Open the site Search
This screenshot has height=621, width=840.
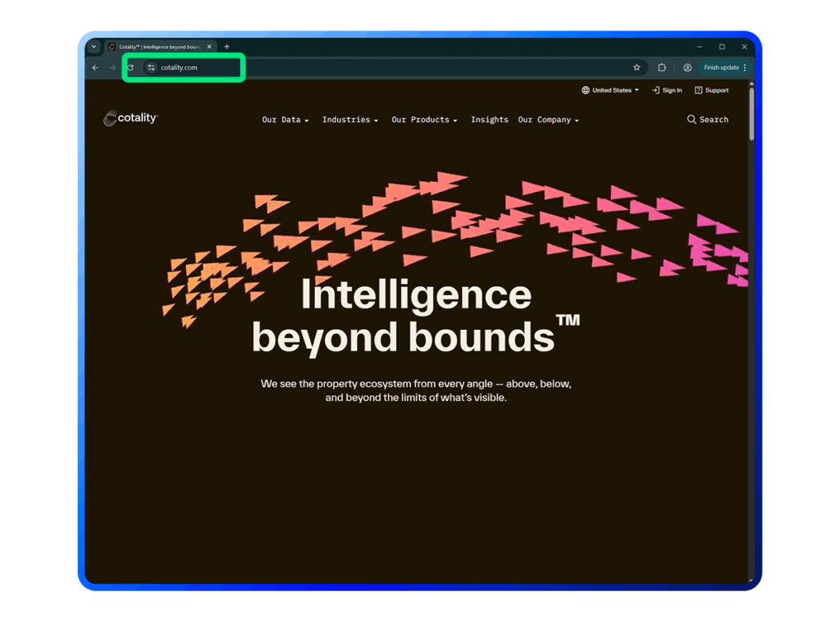point(707,120)
